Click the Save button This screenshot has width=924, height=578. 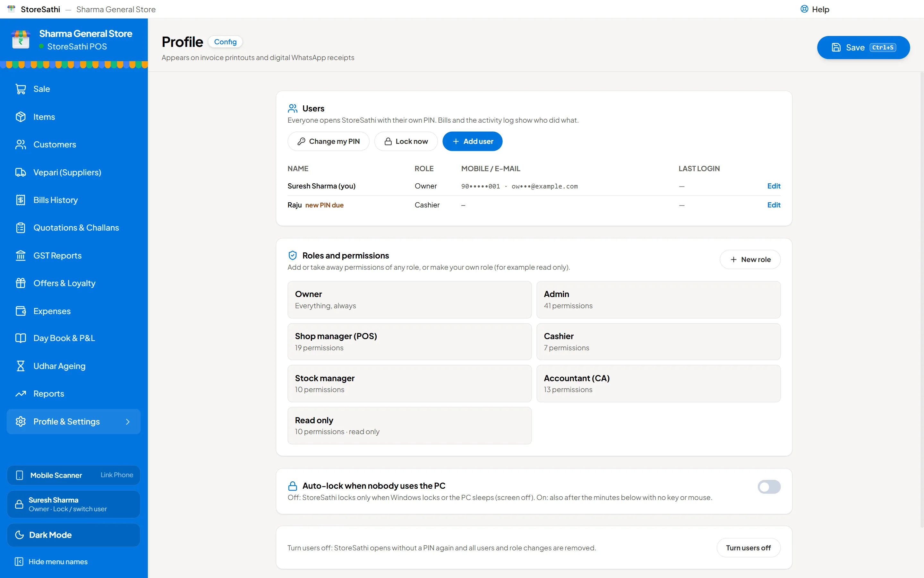click(863, 48)
